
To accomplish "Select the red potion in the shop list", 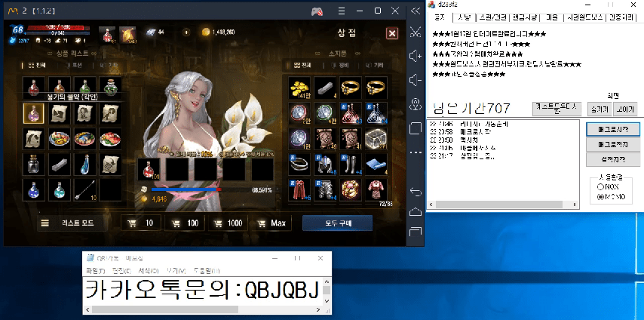I will click(34, 87).
